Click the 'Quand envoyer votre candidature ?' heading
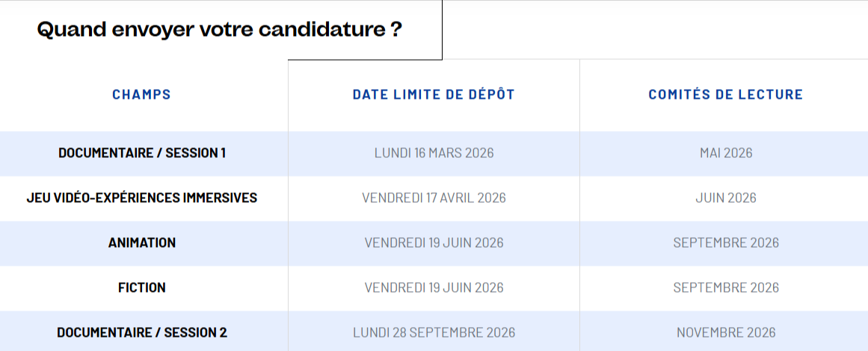Screen dimensions: 868x351 pos(219,30)
